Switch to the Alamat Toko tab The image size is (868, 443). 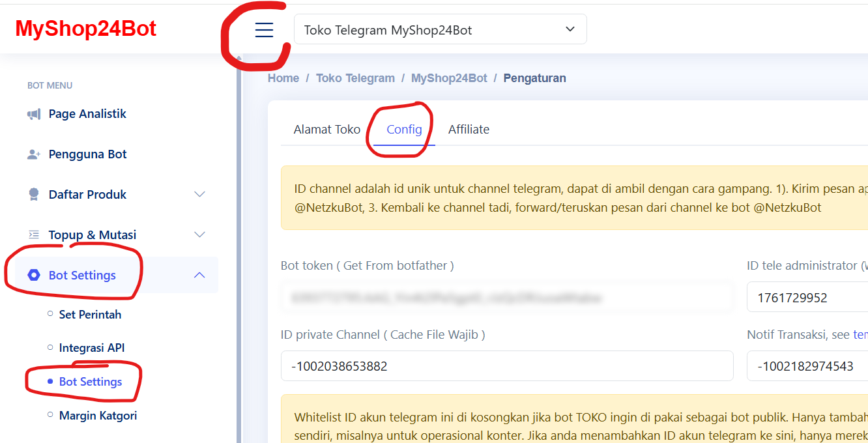pyautogui.click(x=326, y=129)
